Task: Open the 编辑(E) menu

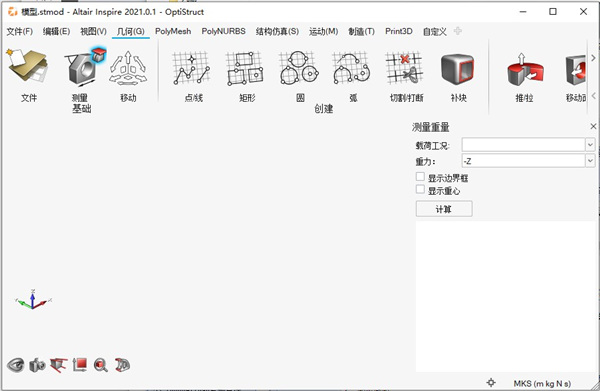Action: (56, 31)
